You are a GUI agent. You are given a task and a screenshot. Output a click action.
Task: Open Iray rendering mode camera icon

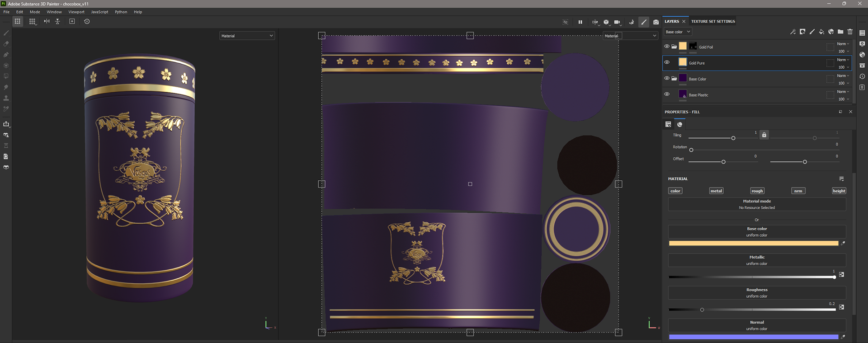[x=656, y=22]
